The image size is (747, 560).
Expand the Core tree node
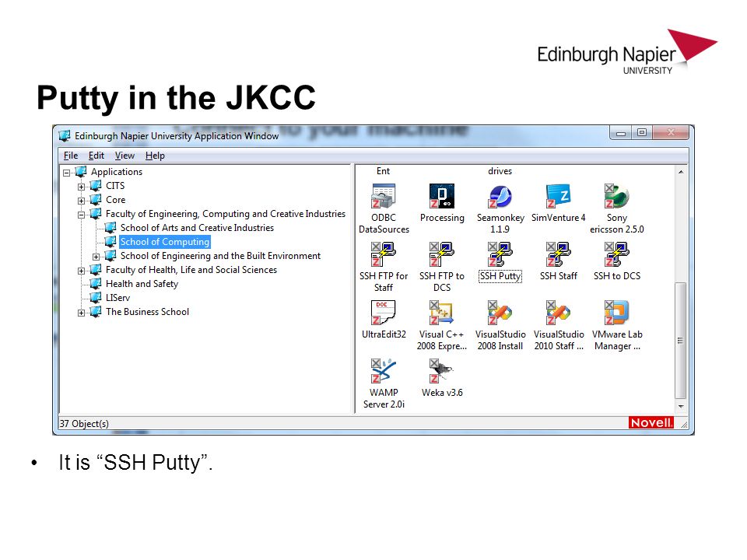(82, 201)
